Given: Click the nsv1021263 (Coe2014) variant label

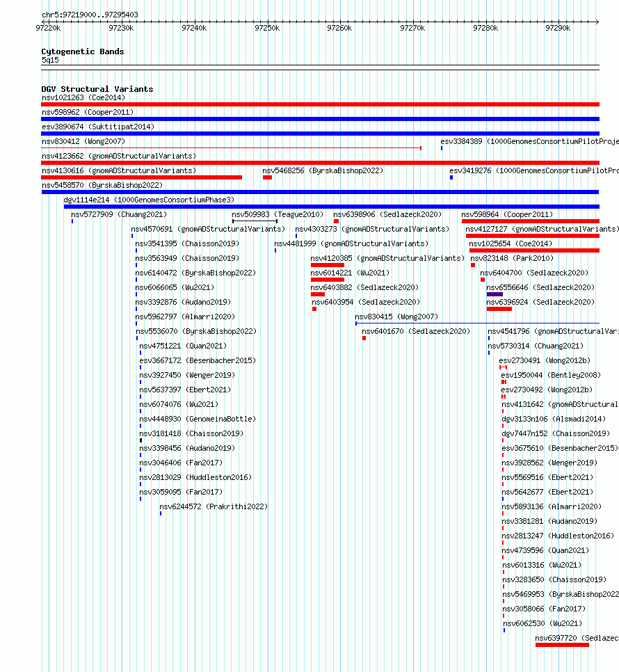Looking at the screenshot, I should 83,97.
